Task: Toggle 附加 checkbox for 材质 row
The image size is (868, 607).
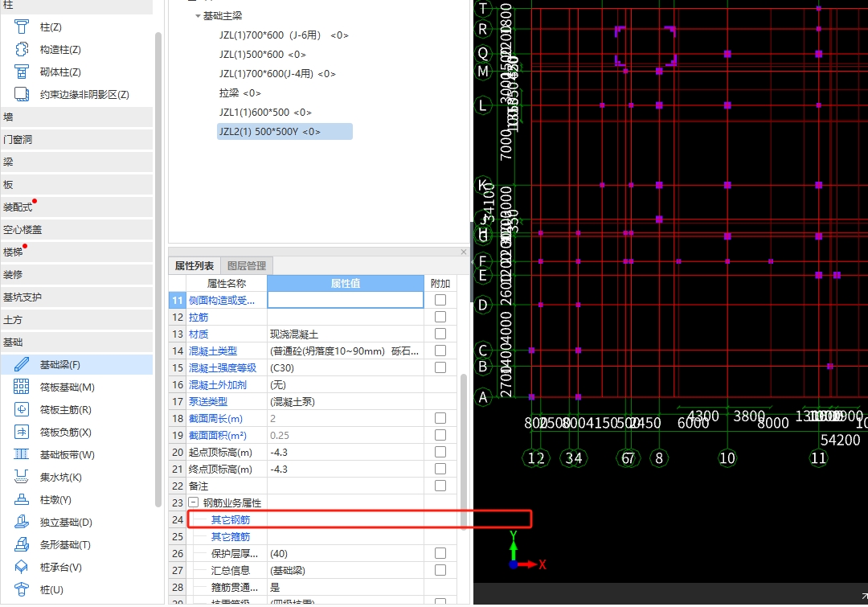Action: [x=440, y=334]
